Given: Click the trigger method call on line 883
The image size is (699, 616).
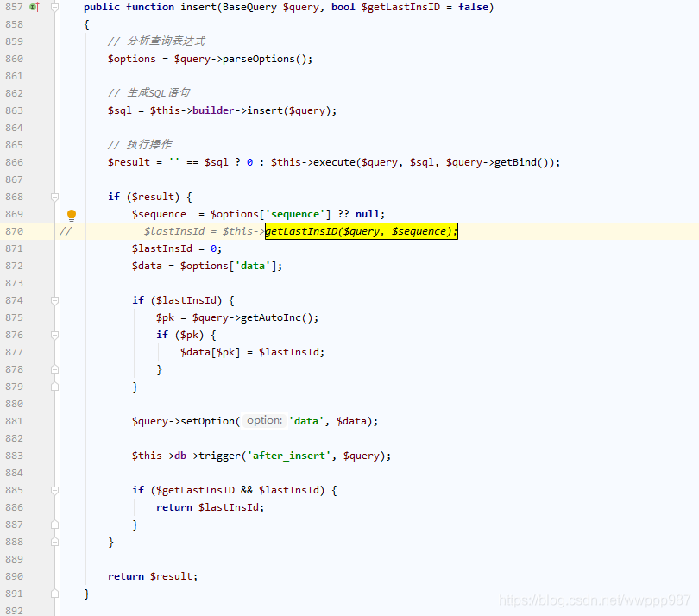Looking at the screenshot, I should tap(219, 456).
